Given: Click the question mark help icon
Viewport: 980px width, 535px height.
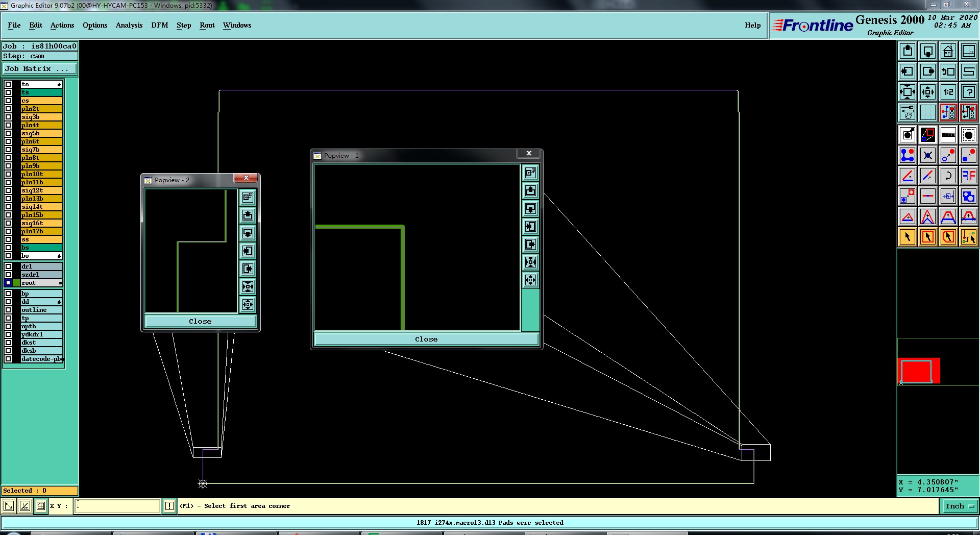Looking at the screenshot, I should click(969, 92).
